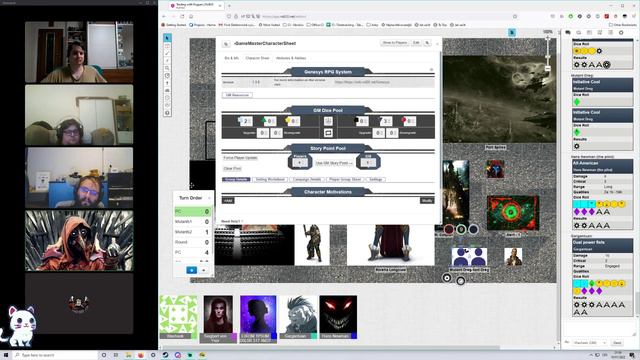Adjust the green dice count stepper

click(x=272, y=121)
